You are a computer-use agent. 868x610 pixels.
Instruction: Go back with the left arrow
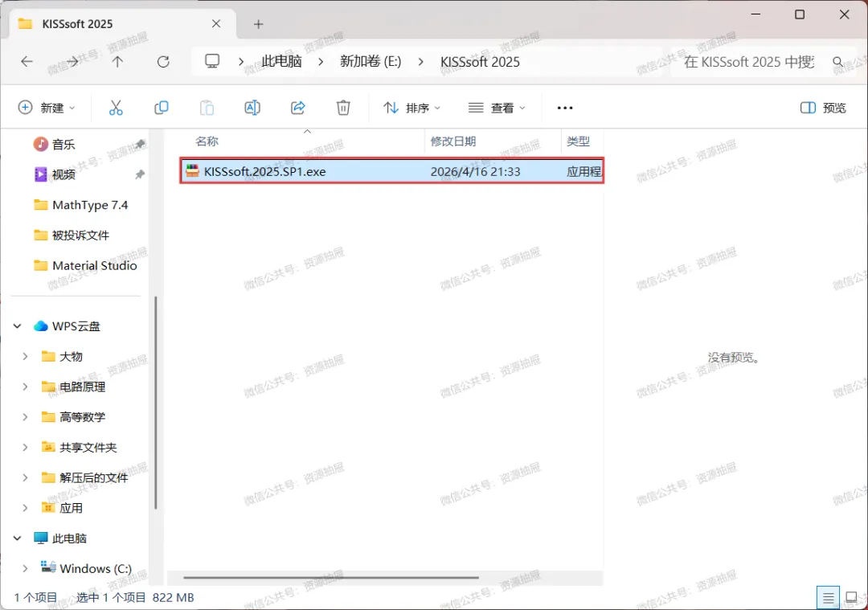(27, 61)
